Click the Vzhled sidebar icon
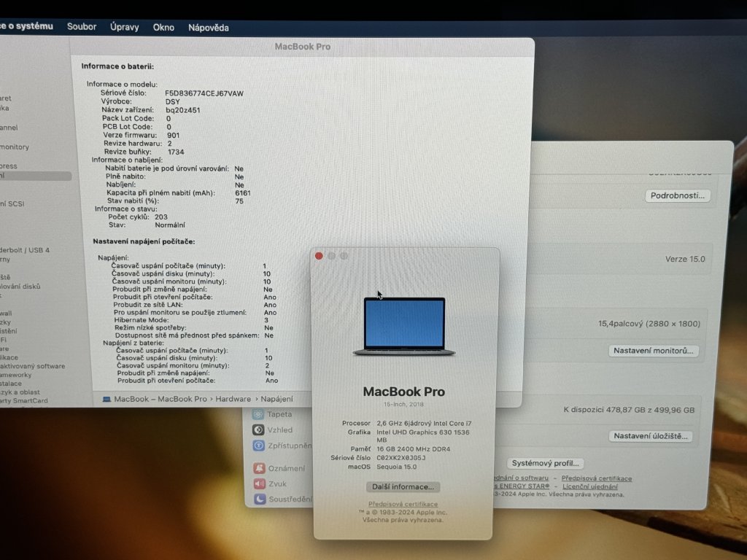The height and width of the screenshot is (560, 747). pos(258,429)
